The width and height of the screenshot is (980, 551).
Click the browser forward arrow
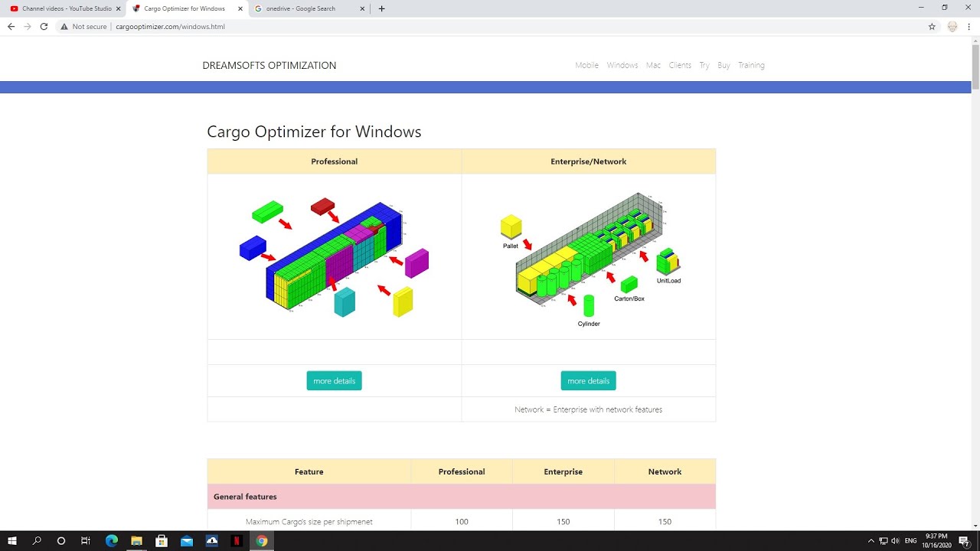pos(28,26)
